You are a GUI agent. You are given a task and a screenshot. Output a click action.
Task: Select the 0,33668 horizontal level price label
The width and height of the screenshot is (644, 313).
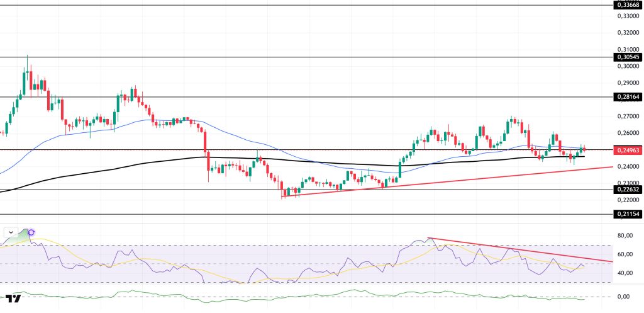(x=627, y=5)
